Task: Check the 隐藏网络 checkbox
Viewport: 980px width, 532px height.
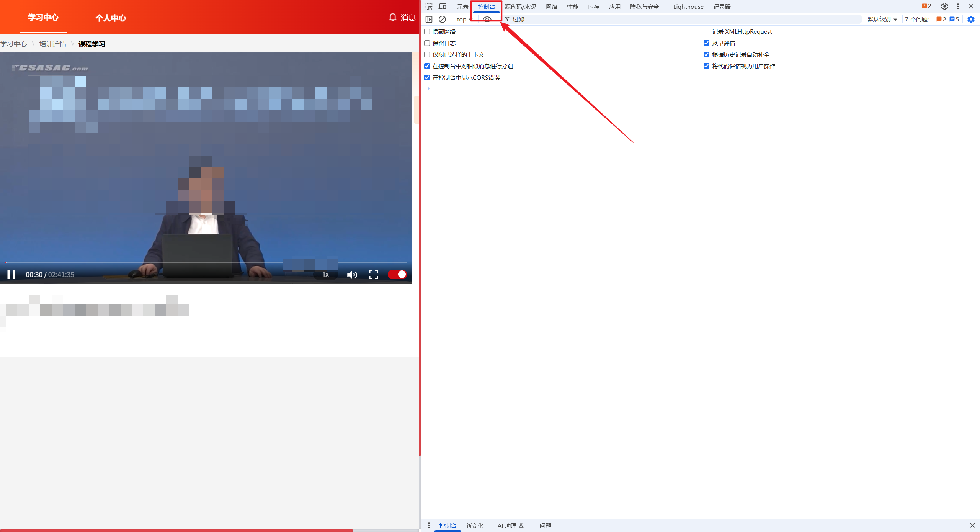Action: (427, 32)
